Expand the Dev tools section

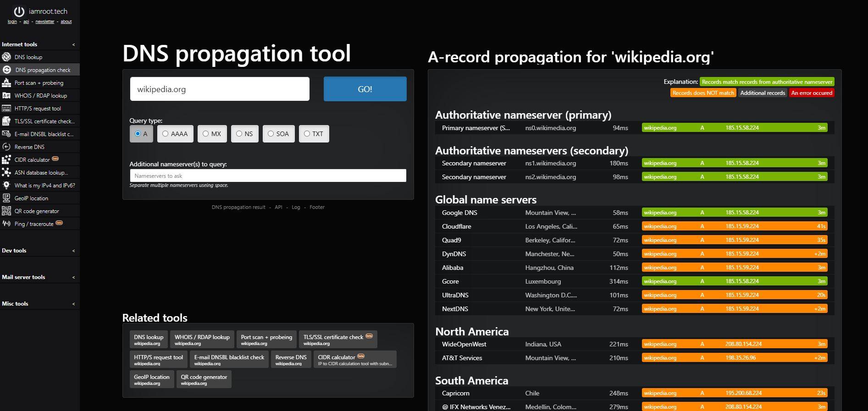(x=73, y=251)
